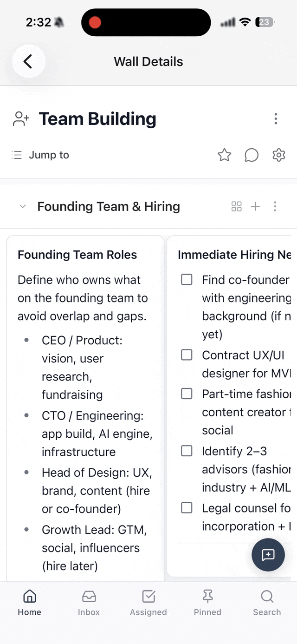Open the Pinned tab

coord(207,602)
